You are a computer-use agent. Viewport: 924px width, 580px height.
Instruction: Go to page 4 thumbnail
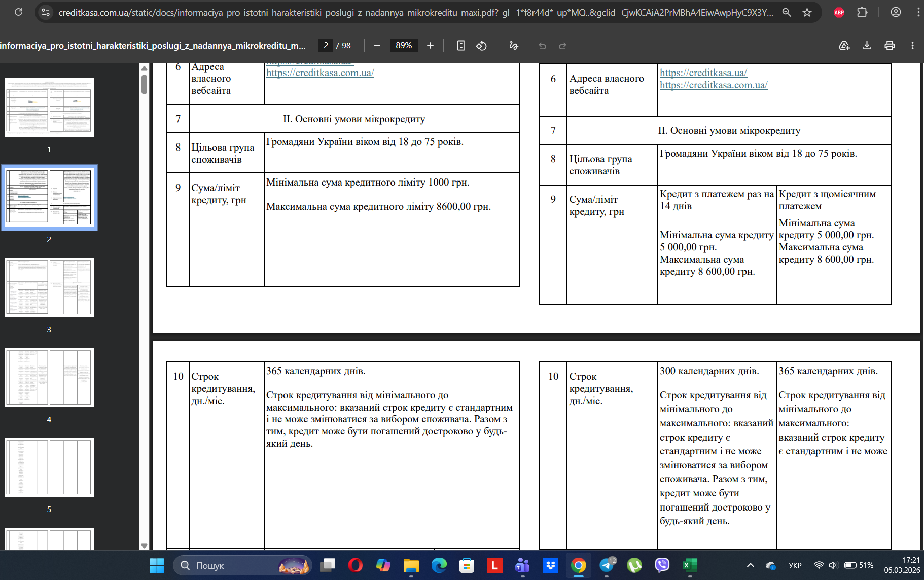[x=49, y=378]
